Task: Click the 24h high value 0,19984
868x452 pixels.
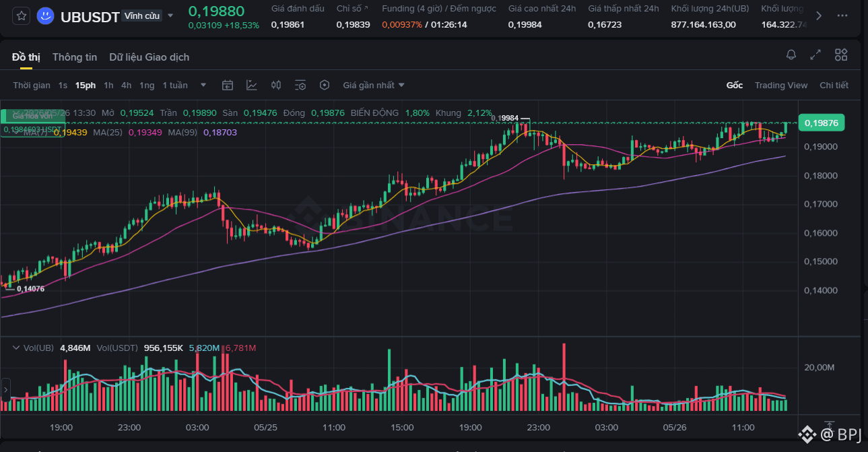Action: [x=525, y=24]
